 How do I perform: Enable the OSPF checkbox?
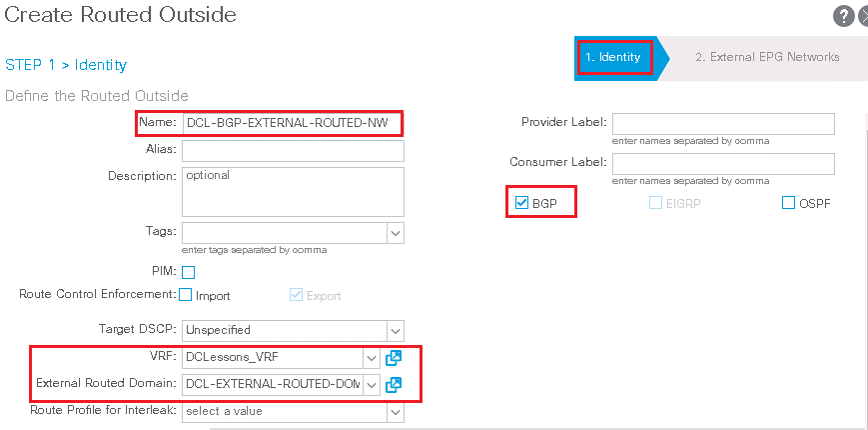point(788,203)
